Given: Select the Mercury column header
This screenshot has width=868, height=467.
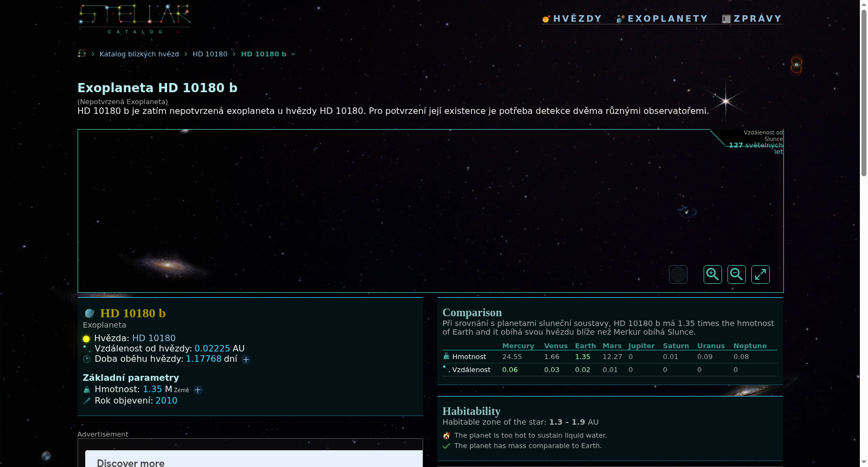Looking at the screenshot, I should click(x=518, y=346).
